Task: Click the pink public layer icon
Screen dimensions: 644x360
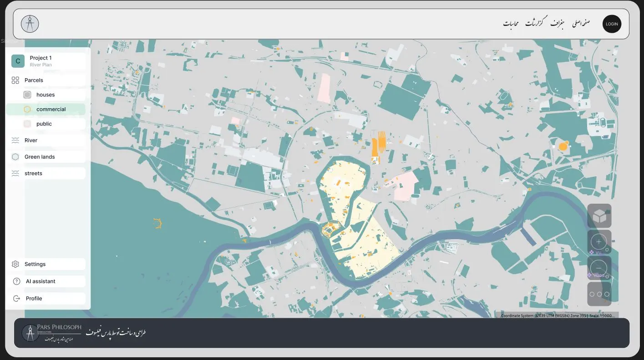Action: coord(27,124)
